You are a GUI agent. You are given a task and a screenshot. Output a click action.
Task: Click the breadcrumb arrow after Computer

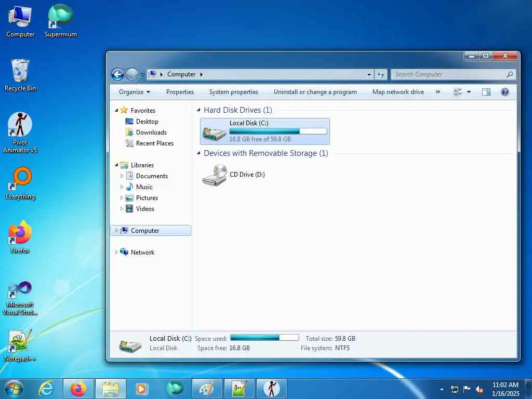tap(201, 74)
